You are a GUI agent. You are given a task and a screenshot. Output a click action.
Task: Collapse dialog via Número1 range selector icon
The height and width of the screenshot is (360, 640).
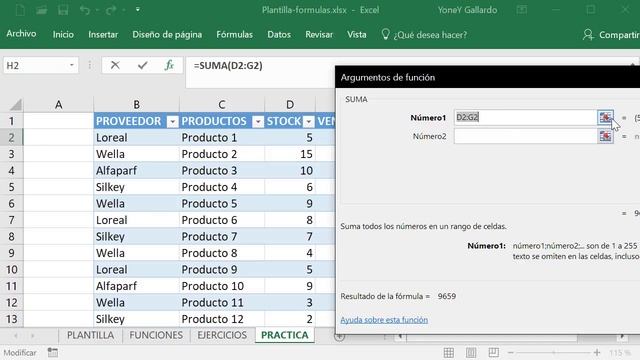[x=605, y=118]
